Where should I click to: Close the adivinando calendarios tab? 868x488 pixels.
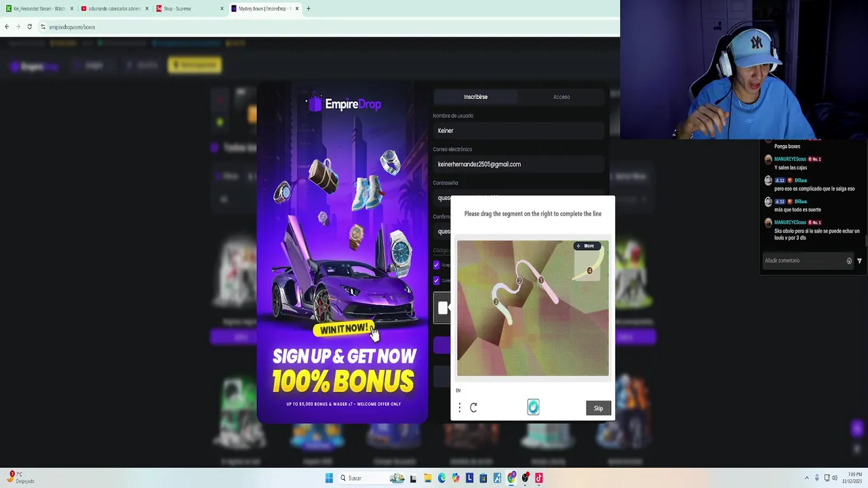tap(147, 9)
